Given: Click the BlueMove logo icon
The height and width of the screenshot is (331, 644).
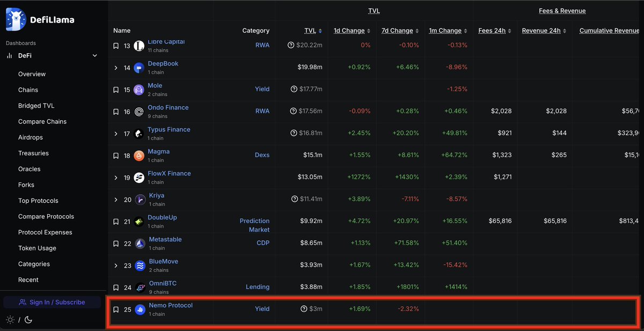Looking at the screenshot, I should 140,266.
